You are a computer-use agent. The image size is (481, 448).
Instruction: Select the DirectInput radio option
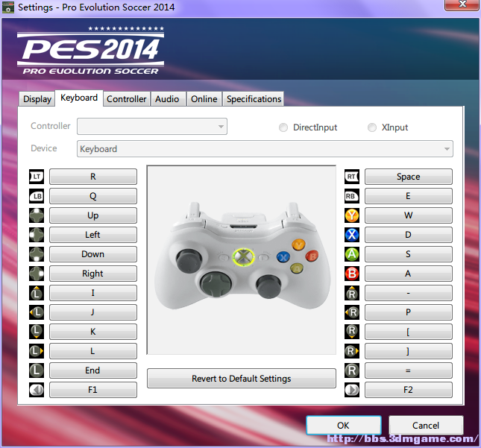308,127
